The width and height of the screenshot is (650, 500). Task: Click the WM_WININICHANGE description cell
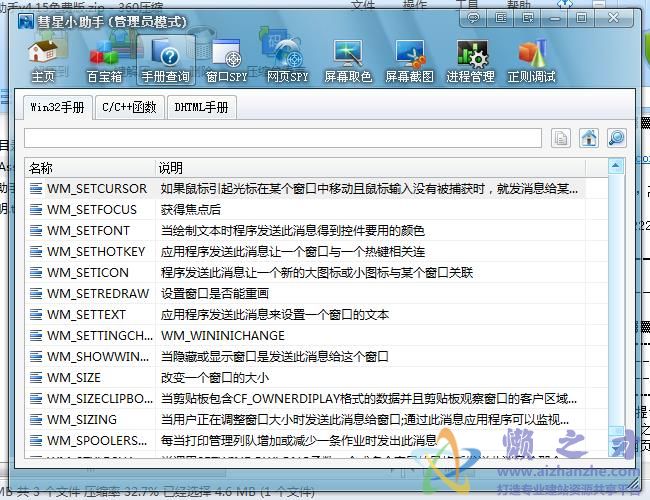(x=223, y=336)
